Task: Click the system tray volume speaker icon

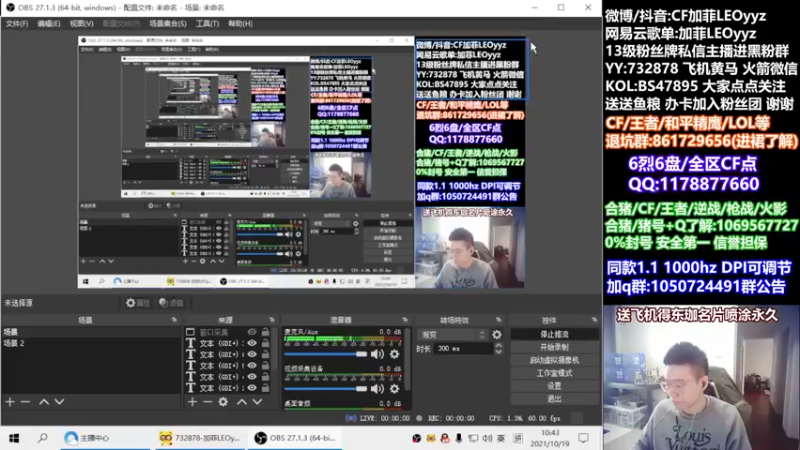Action: (x=488, y=438)
